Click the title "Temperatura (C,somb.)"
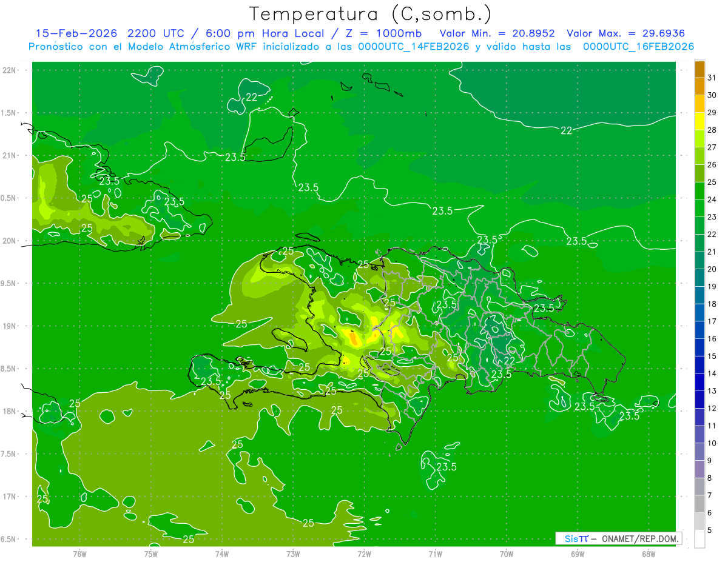Image resolution: width=728 pixels, height=562 pixels. [371, 15]
